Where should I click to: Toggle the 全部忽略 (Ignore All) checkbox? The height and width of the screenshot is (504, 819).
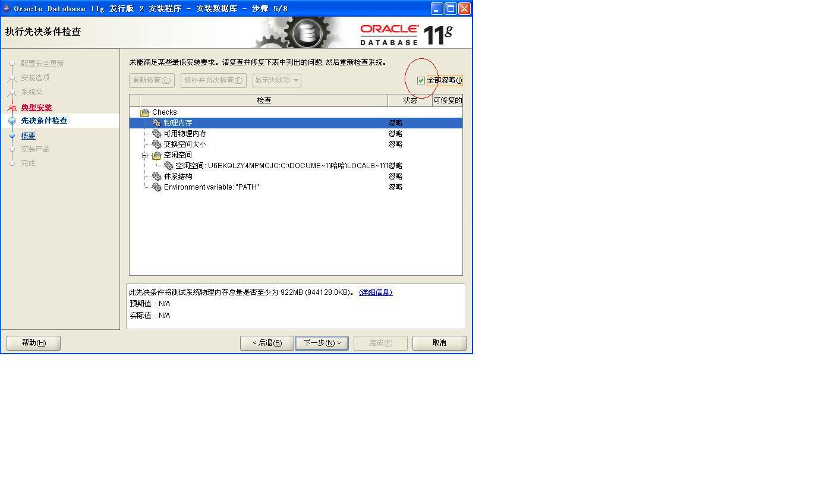tap(421, 80)
